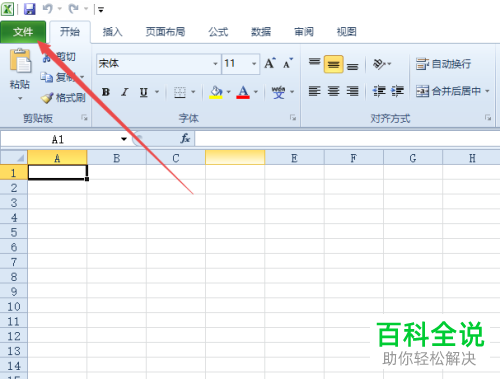Click 合并后居中 (Merge & Center) button
Screen dimensions: 500x379
pyautogui.click(x=448, y=91)
